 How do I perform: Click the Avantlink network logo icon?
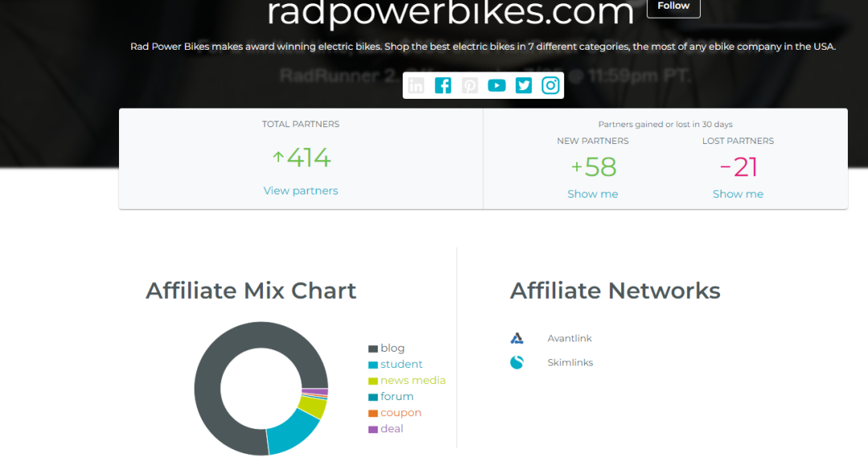coord(517,338)
